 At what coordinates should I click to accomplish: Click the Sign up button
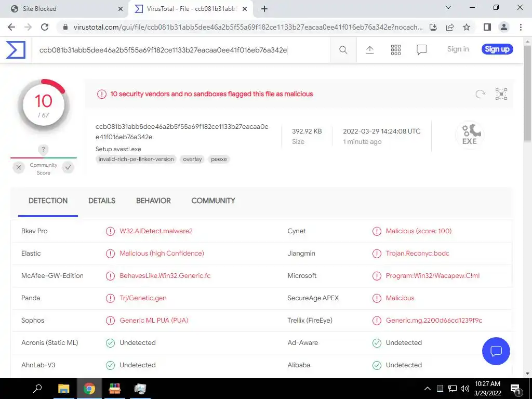click(497, 49)
